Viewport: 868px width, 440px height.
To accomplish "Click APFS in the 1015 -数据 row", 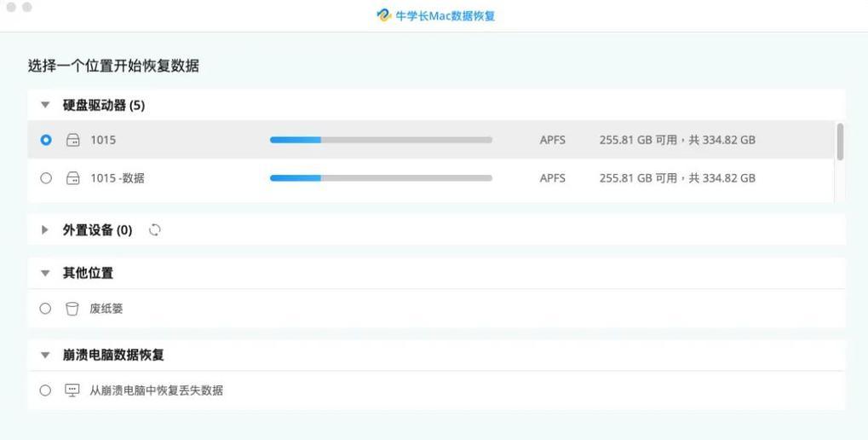I will click(553, 178).
